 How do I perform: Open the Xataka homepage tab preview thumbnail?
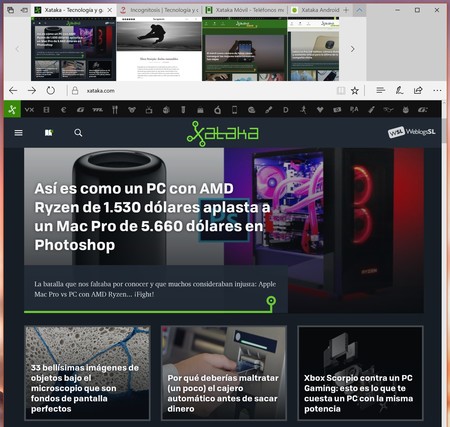coord(74,49)
